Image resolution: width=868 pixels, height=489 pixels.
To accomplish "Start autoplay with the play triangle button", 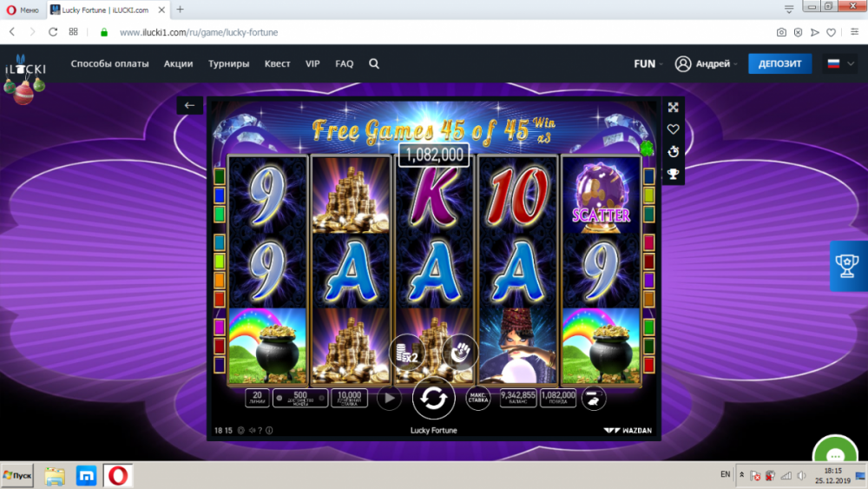I will click(389, 398).
